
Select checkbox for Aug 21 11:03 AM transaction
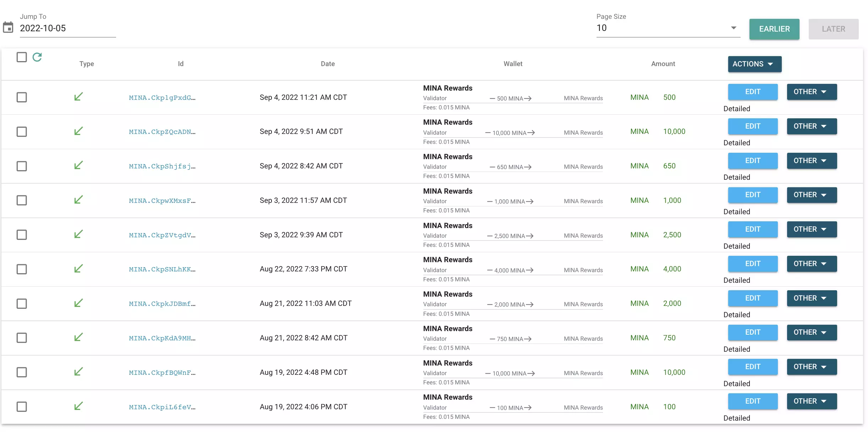22,303
